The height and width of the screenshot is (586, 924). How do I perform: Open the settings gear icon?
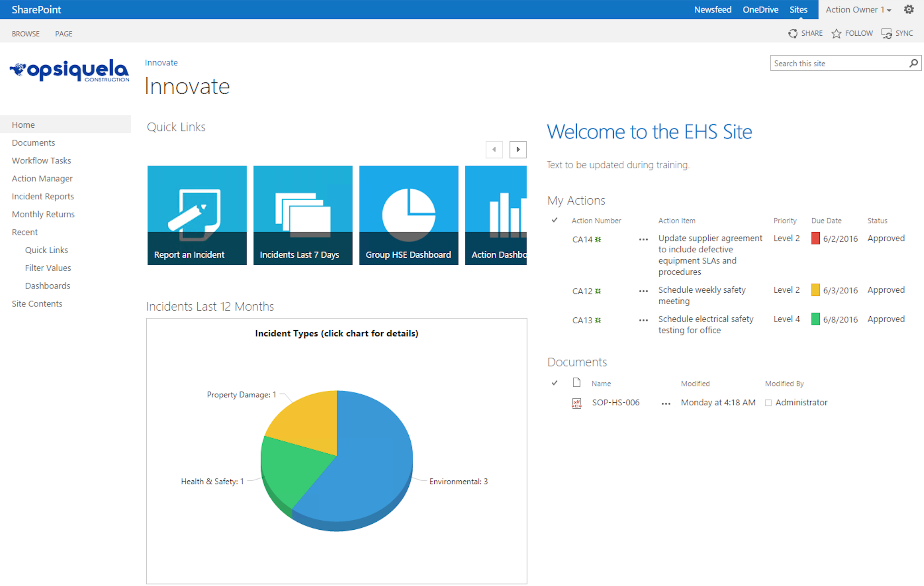[908, 10]
